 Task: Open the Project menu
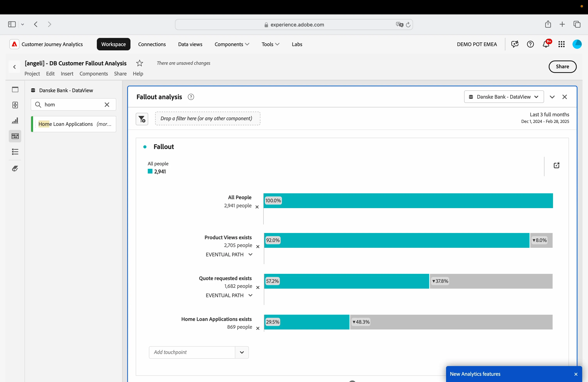point(32,74)
